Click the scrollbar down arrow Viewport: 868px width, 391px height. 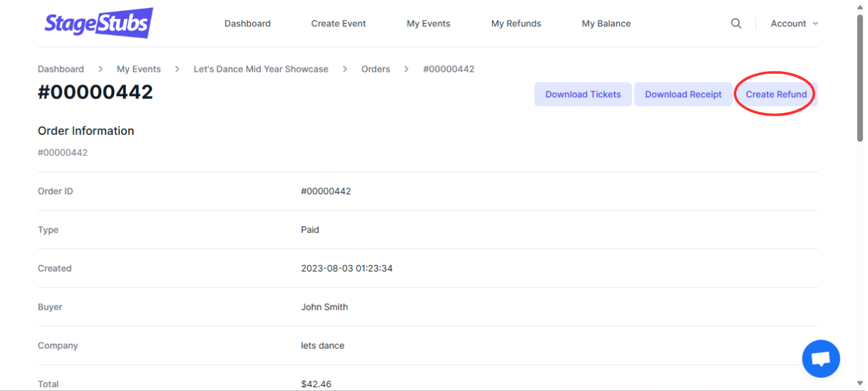(860, 385)
